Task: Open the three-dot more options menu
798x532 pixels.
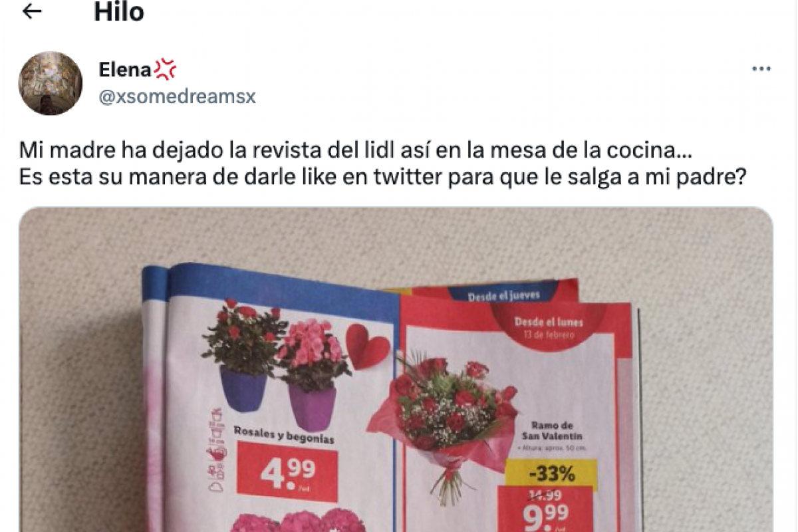Action: 761,68
